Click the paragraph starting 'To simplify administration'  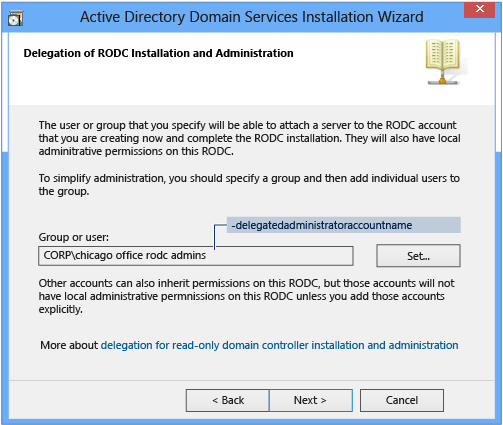pyautogui.click(x=249, y=185)
